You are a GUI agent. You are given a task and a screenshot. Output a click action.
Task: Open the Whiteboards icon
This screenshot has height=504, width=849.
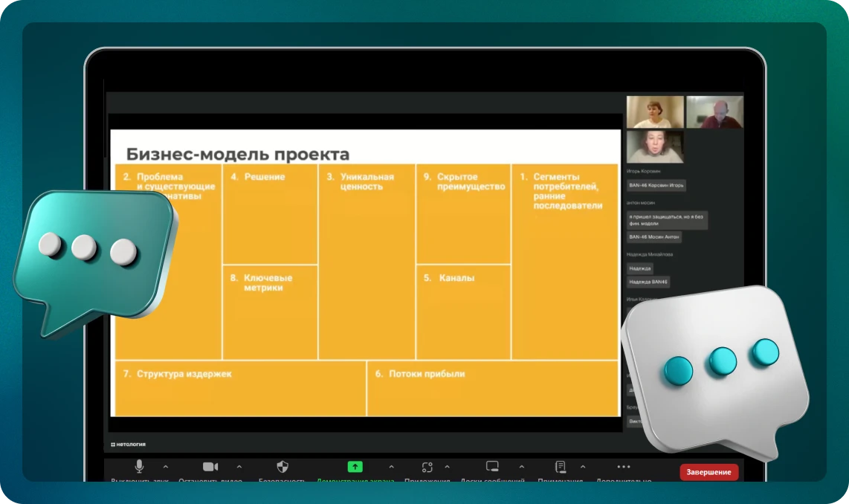coord(492,467)
